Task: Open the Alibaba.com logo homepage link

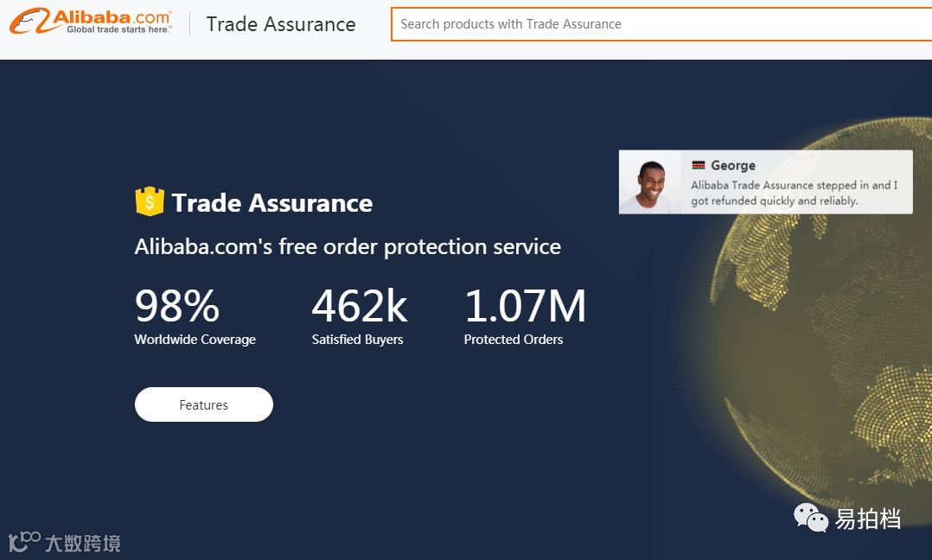Action: [90, 22]
